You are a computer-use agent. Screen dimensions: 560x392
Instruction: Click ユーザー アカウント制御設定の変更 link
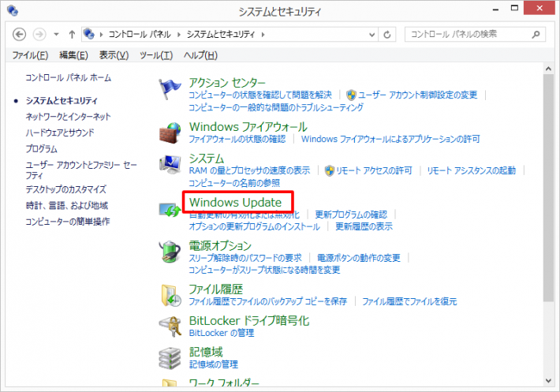tap(417, 95)
